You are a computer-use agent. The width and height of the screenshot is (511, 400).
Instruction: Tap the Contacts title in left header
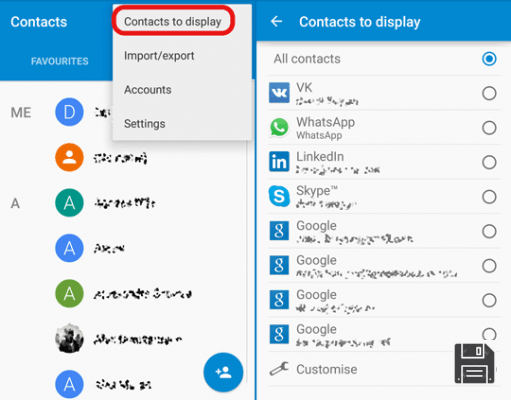coord(39,22)
